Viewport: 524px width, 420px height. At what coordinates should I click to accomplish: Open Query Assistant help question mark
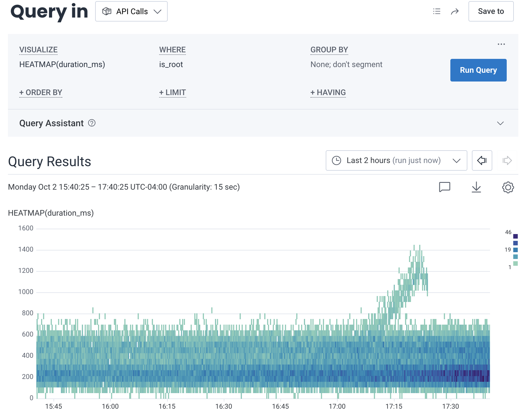point(91,123)
